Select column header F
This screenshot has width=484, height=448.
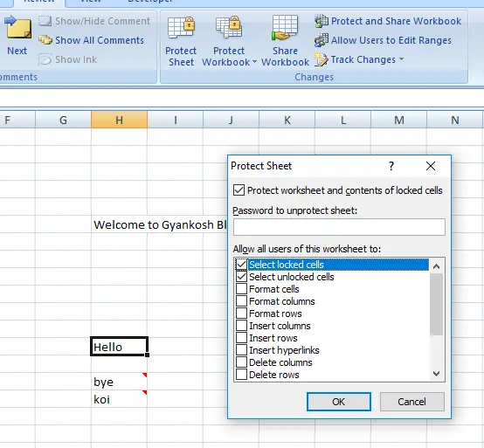point(17,120)
